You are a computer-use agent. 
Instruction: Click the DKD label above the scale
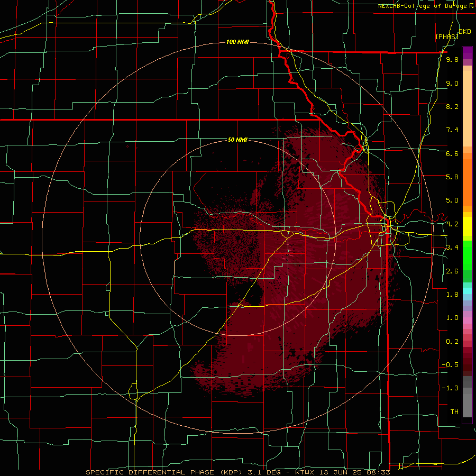pyautogui.click(x=464, y=32)
